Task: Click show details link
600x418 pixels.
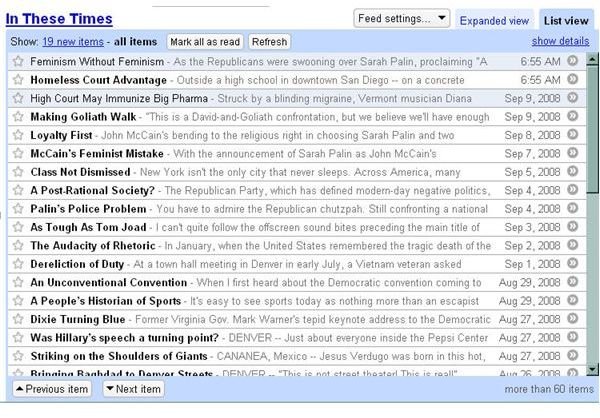Action: click(560, 41)
